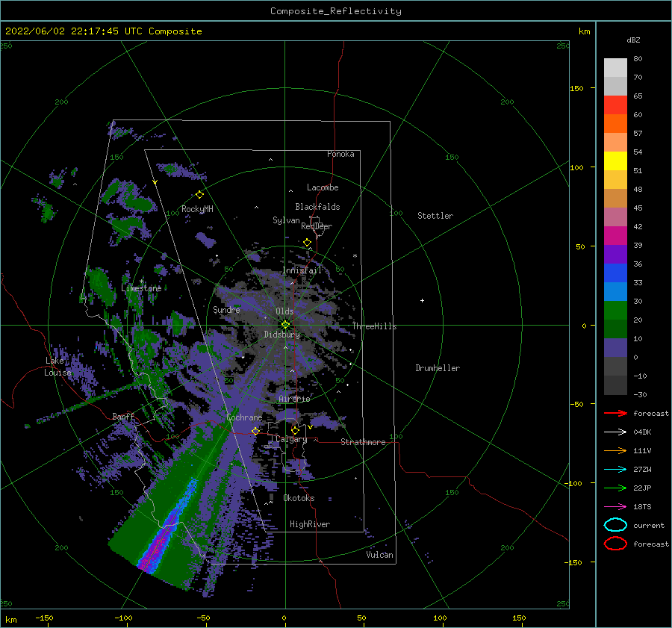This screenshot has height=628, width=672.
Task: Click the Calgary city label
Action: click(x=291, y=439)
